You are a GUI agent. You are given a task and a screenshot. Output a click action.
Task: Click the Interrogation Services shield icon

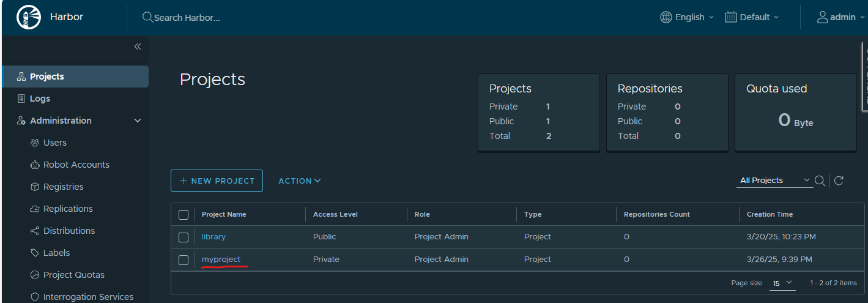pyautogui.click(x=35, y=297)
